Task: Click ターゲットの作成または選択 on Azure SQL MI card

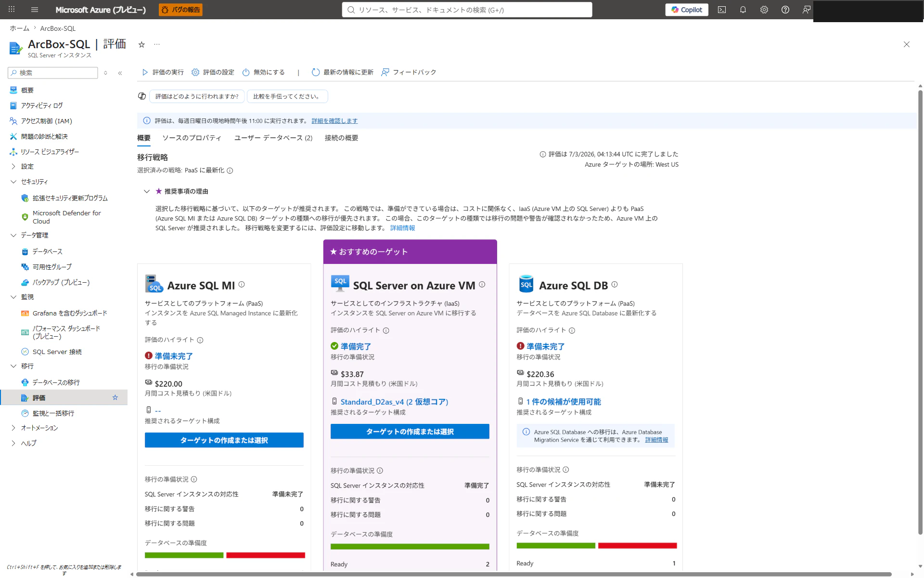Action: (x=224, y=440)
